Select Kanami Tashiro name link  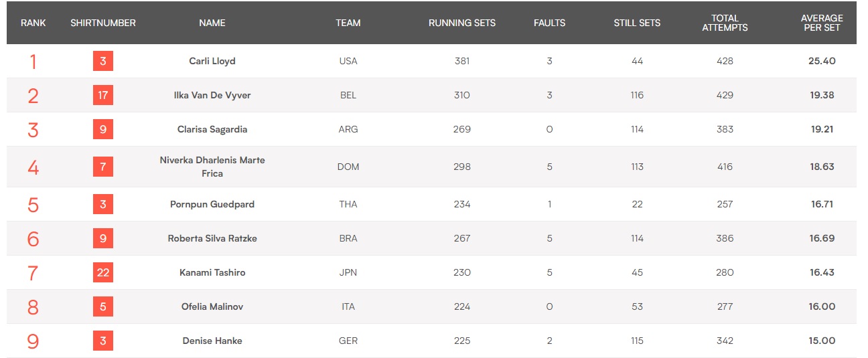point(212,272)
